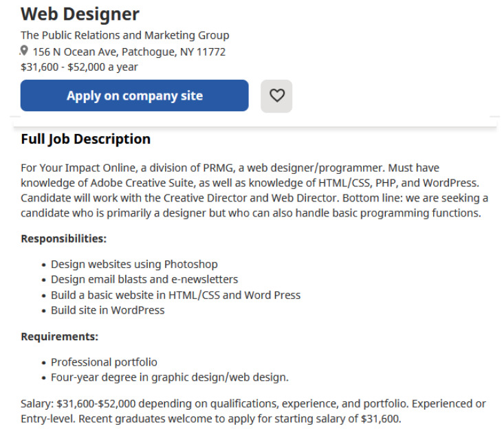The image size is (504, 431).
Task: Click the Requirements heading
Action: (x=59, y=337)
